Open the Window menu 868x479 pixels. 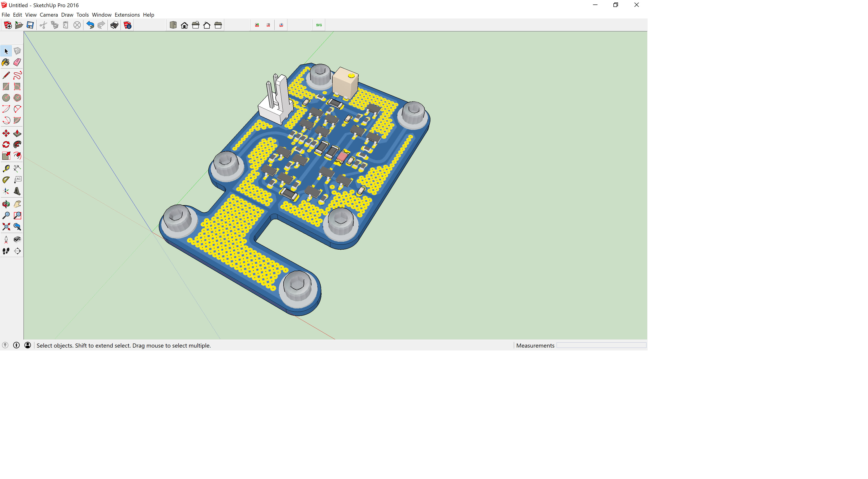tap(102, 15)
